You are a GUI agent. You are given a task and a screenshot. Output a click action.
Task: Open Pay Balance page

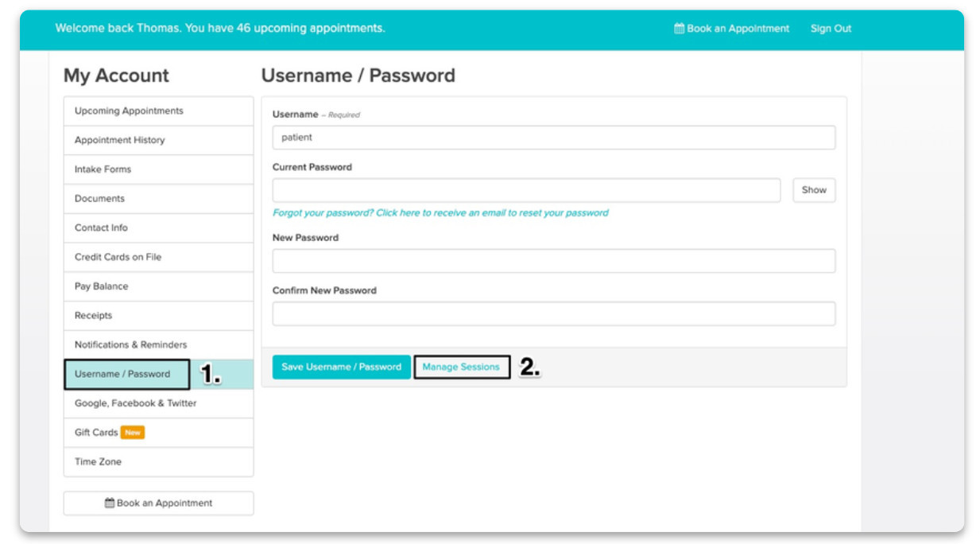[102, 286]
